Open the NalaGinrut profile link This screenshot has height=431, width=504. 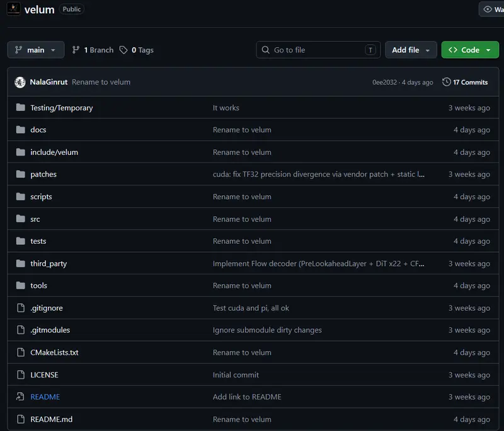pyautogui.click(x=49, y=82)
